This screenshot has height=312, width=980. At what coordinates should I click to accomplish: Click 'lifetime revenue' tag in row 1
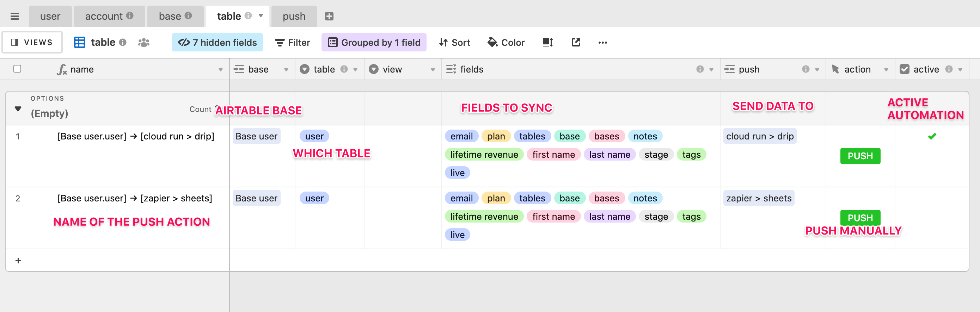click(484, 155)
